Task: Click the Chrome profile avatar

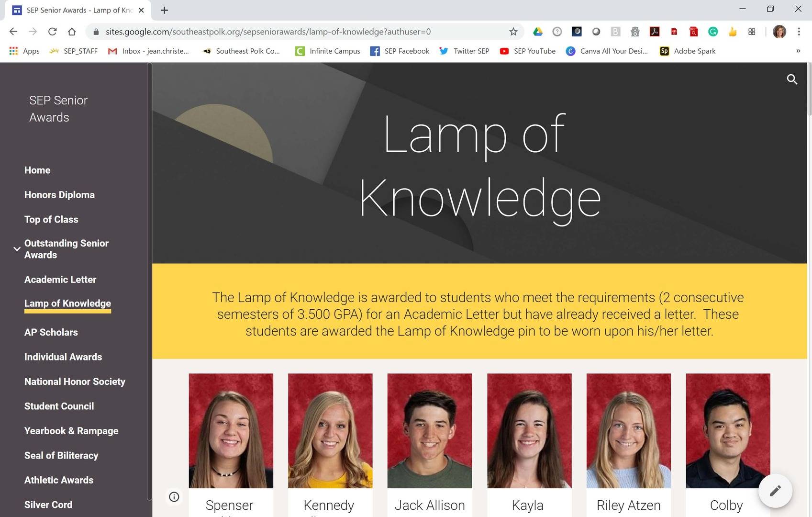Action: tap(779, 32)
